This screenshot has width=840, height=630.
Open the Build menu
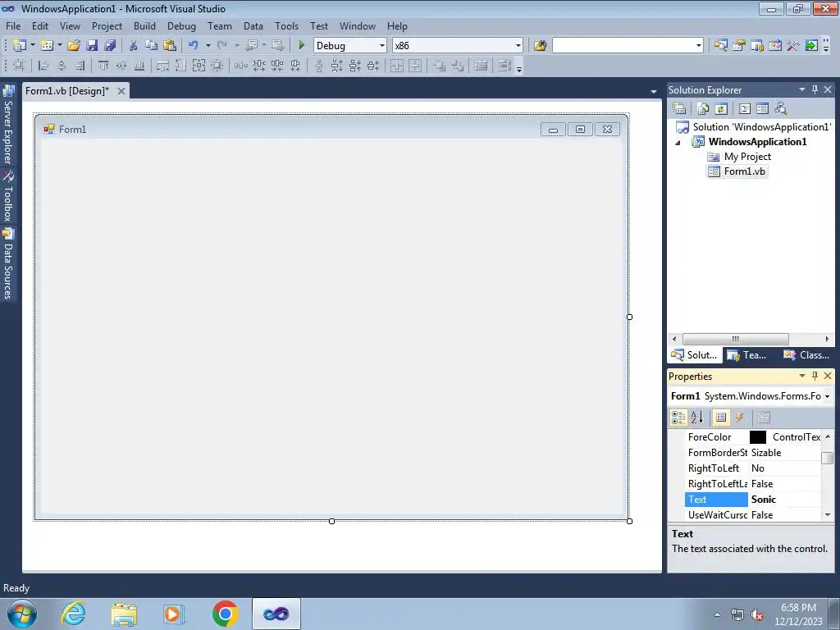point(144,25)
